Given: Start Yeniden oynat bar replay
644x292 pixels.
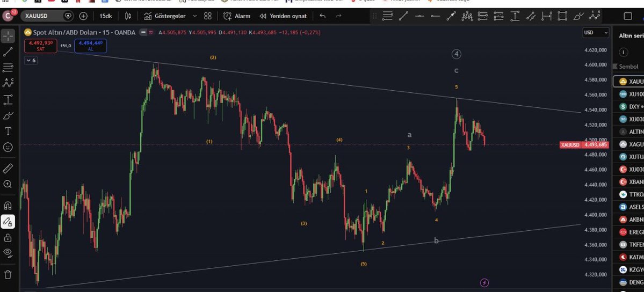Looking at the screenshot, I should [284, 16].
